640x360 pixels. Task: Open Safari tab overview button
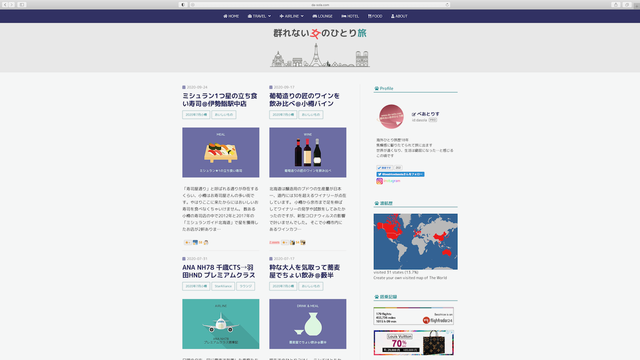[x=627, y=4]
